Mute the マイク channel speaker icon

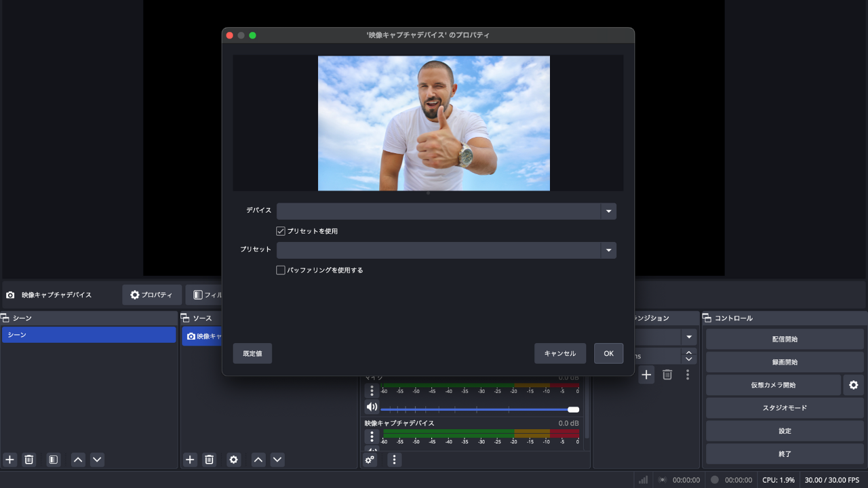pos(372,407)
